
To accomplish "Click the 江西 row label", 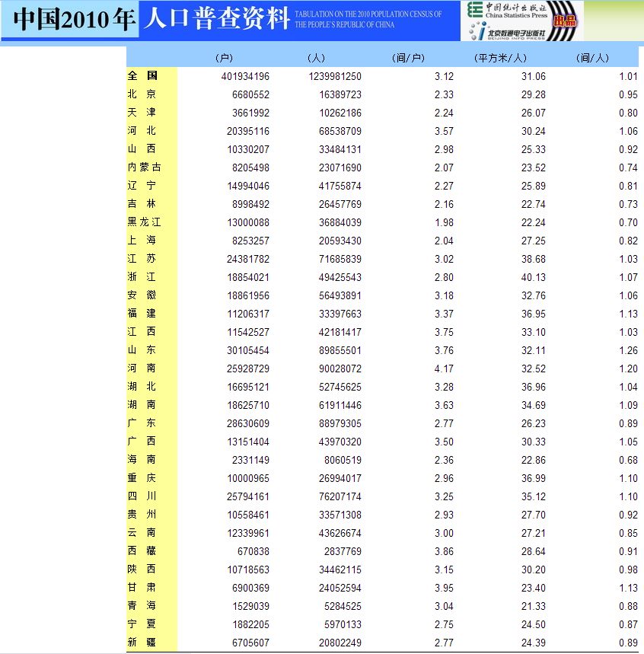I will [142, 332].
